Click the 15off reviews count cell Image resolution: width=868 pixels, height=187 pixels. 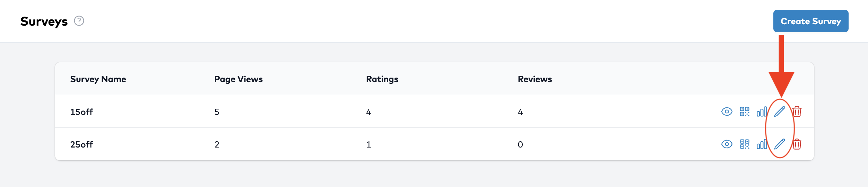520,112
